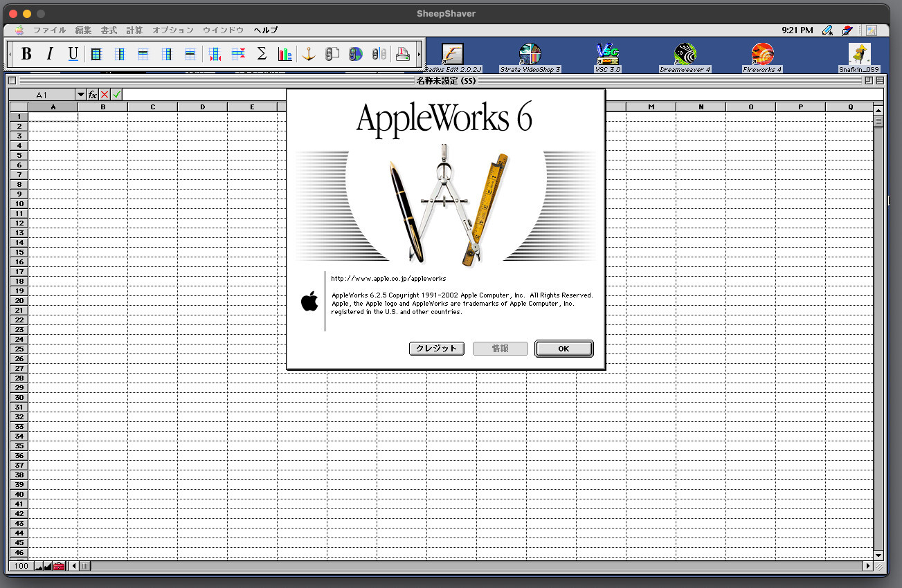Viewport: 902px width, 588px height.
Task: Open the cell name dropdown arrow
Action: pos(81,95)
